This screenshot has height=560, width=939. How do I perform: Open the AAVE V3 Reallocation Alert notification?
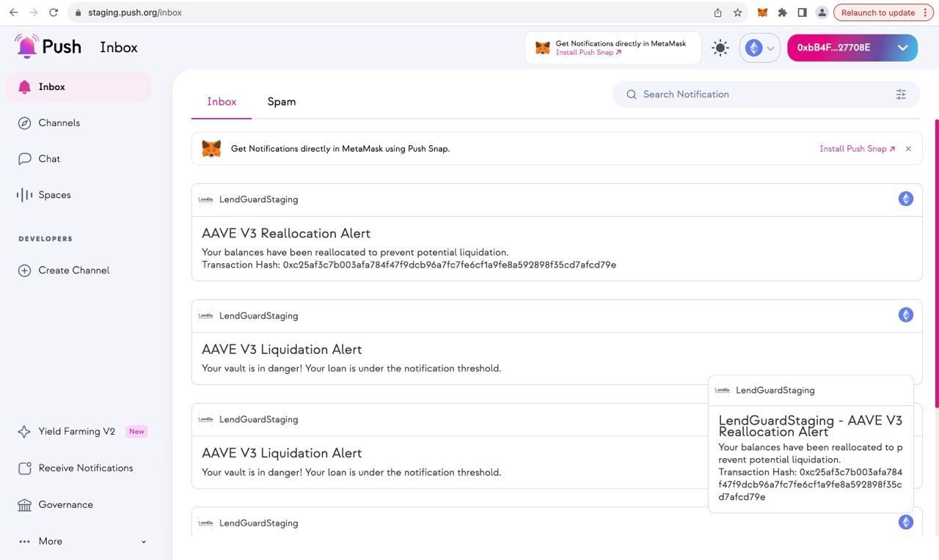[557, 232]
